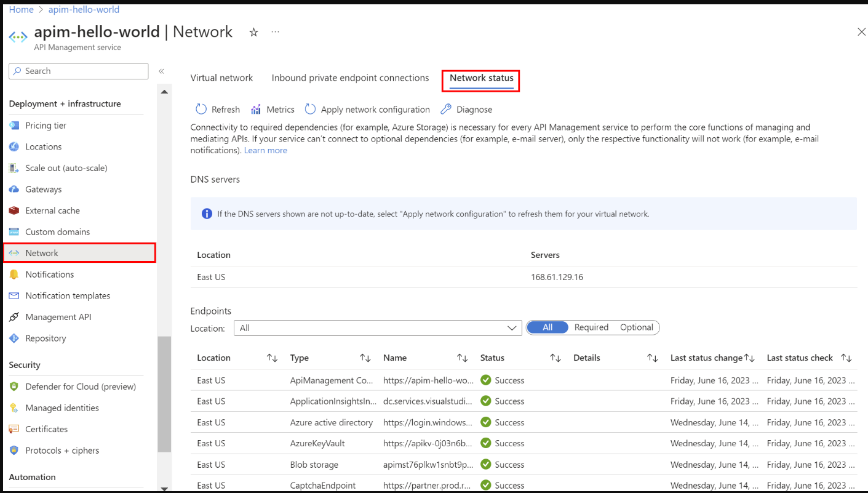The image size is (868, 493).
Task: Select the Network status tab
Action: coord(481,78)
